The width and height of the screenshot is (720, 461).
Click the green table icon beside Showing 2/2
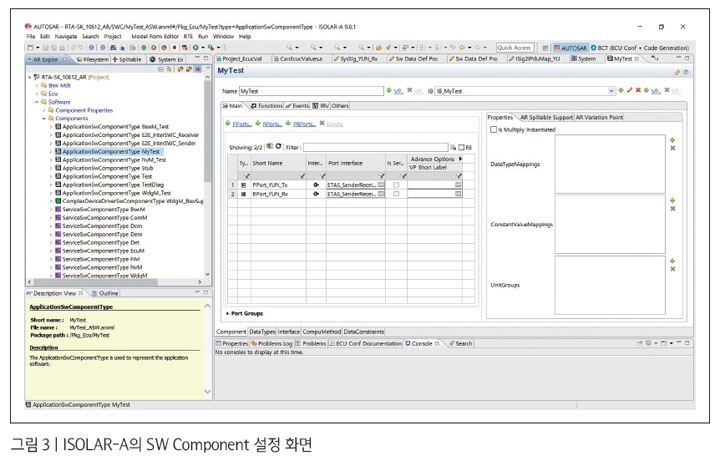click(270, 146)
